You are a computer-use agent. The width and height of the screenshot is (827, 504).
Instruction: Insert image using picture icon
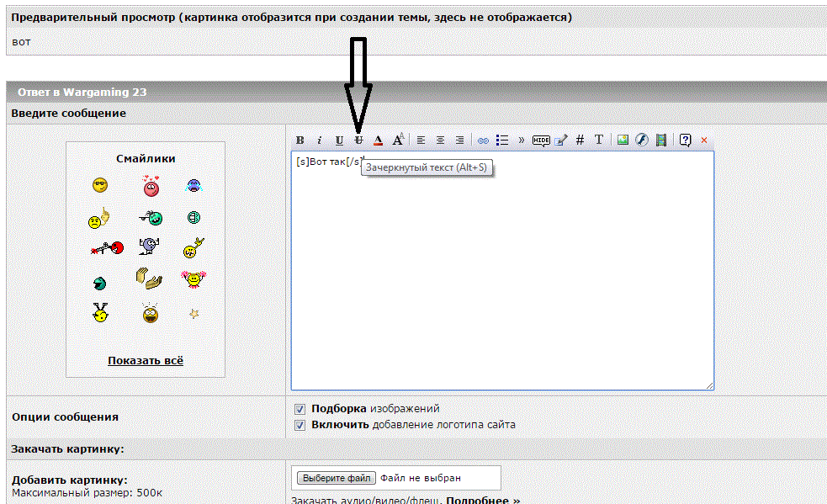click(623, 140)
